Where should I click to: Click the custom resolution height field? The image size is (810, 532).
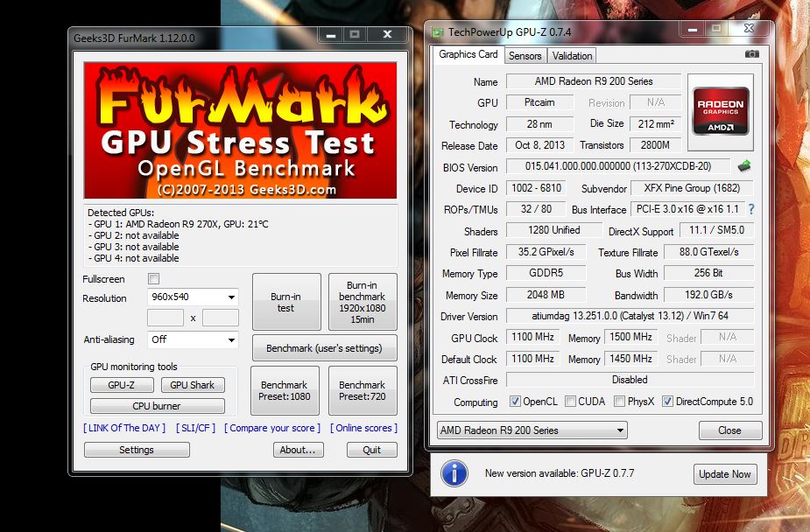221,318
